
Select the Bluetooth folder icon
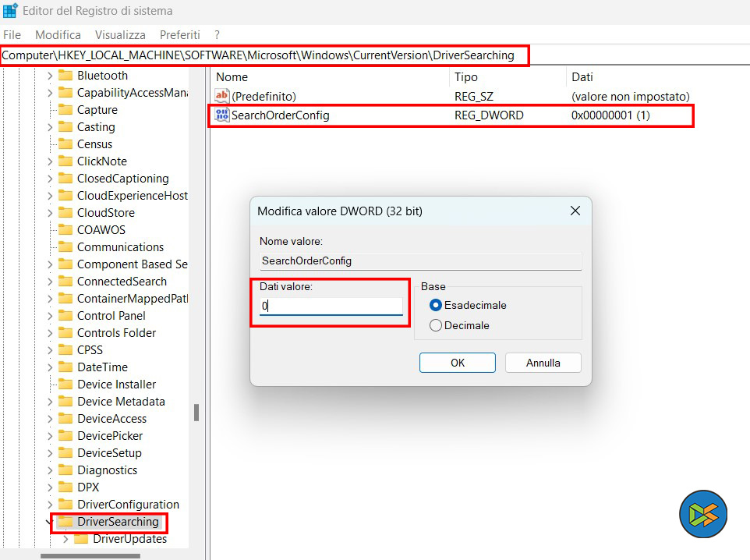(x=65, y=76)
